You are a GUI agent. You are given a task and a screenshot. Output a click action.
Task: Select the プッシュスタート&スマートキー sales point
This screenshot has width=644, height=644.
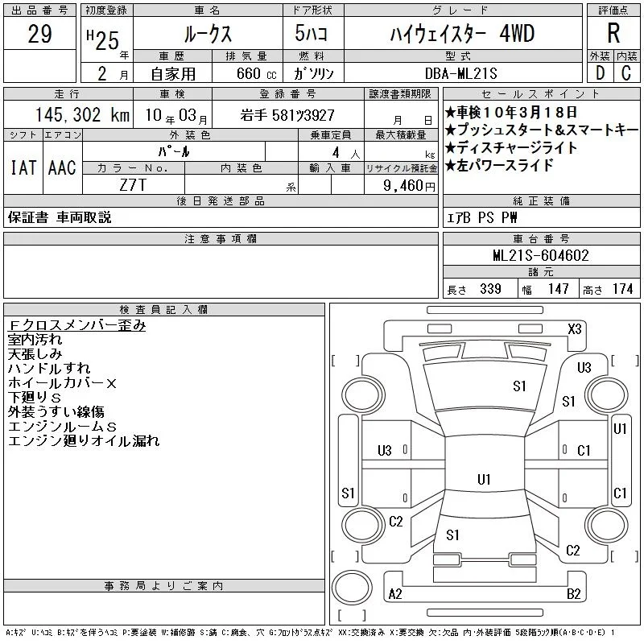542,130
